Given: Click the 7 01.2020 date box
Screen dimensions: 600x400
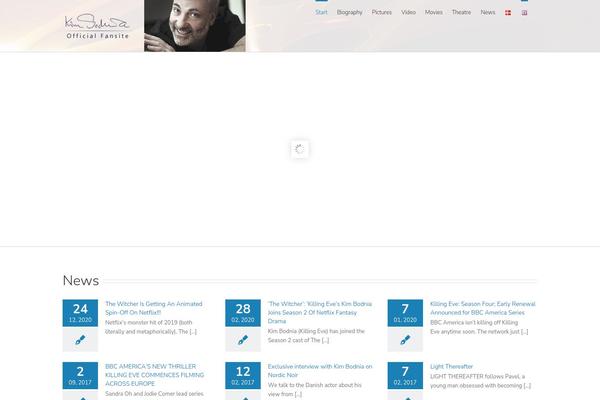Looking at the screenshot, I should pos(405,313).
